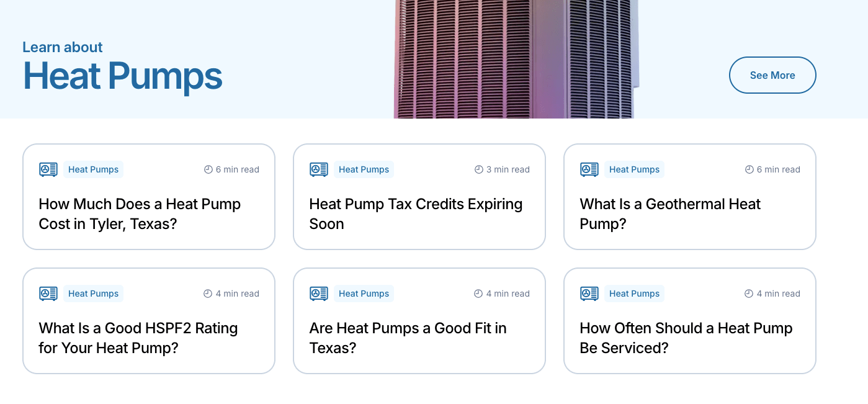Viewport: 868px width, 404px height.
Task: Open the geothermal heat pump article
Action: (x=670, y=213)
